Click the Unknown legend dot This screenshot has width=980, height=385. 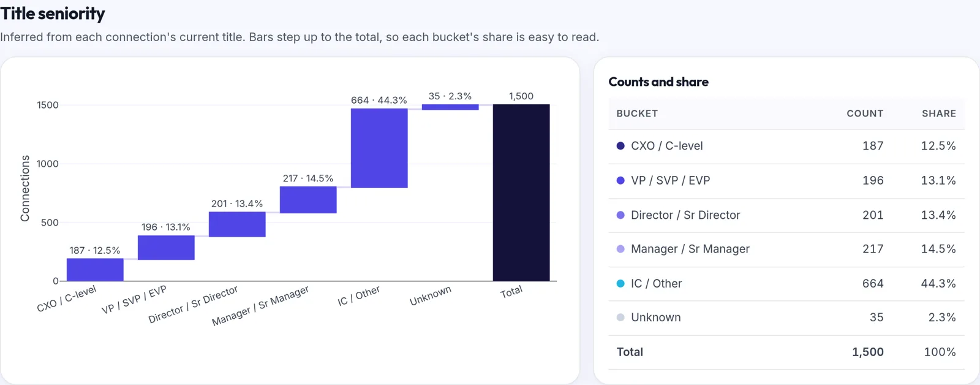[620, 318]
